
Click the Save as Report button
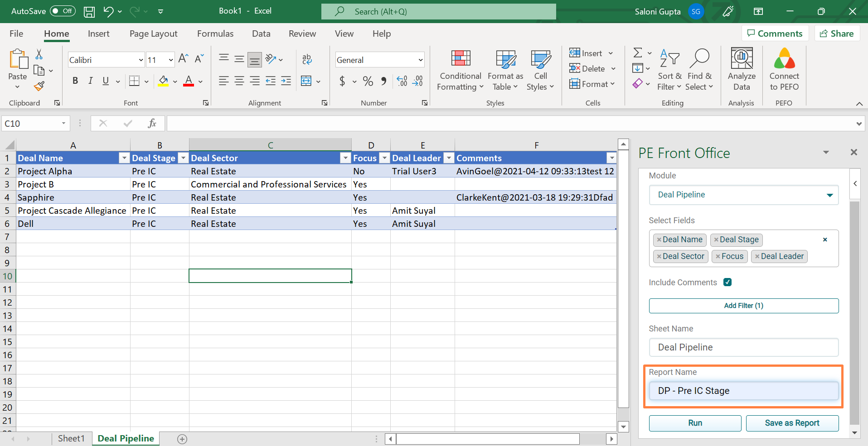point(792,423)
